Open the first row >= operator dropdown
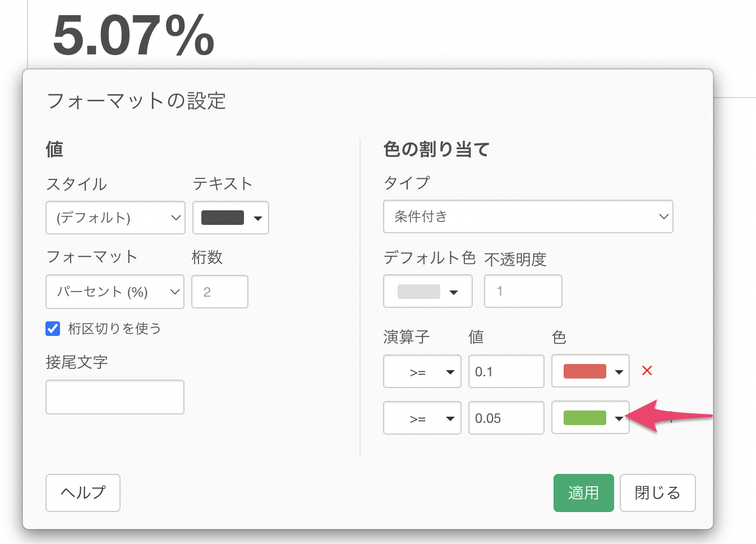 coord(422,372)
